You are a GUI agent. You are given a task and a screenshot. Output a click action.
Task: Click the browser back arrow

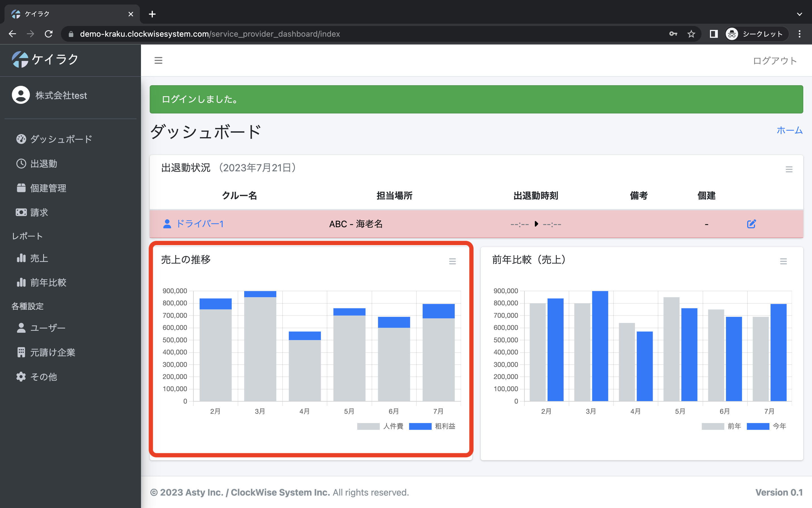(x=12, y=34)
